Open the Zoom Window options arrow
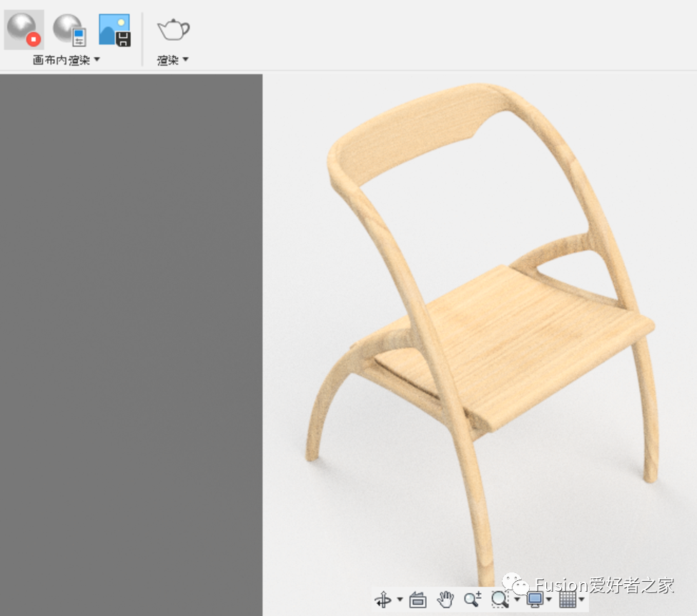The height and width of the screenshot is (616, 697). pos(516,600)
